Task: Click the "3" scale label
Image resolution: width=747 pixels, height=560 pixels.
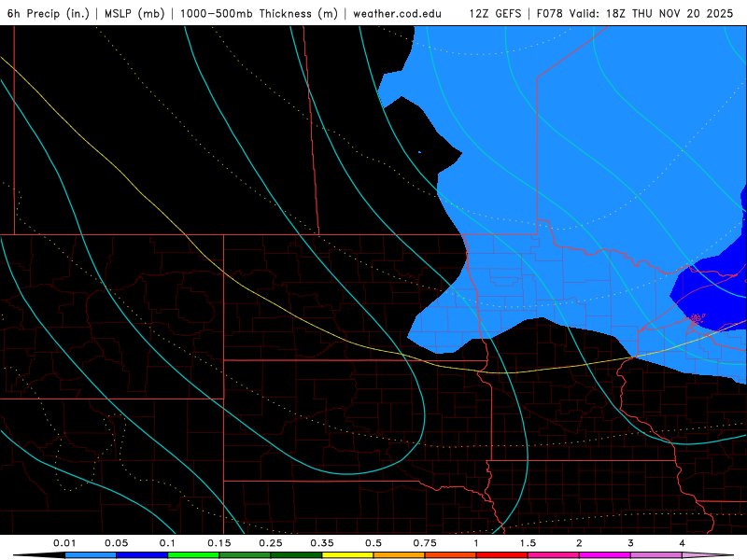Action: click(631, 543)
